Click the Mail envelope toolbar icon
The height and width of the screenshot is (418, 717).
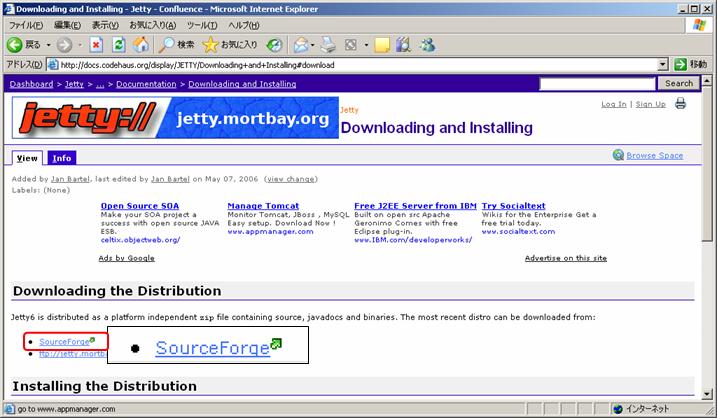pyautogui.click(x=301, y=45)
